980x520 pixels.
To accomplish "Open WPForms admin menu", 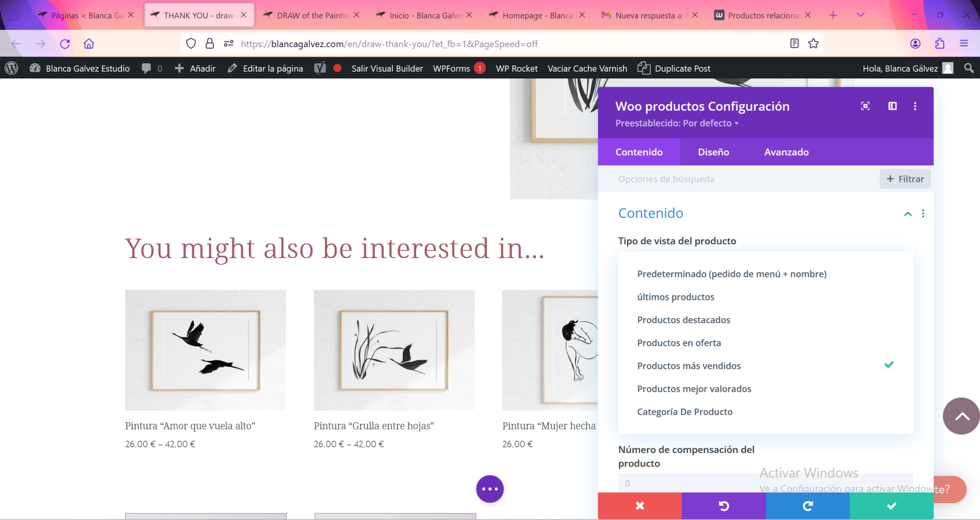I will [x=458, y=68].
